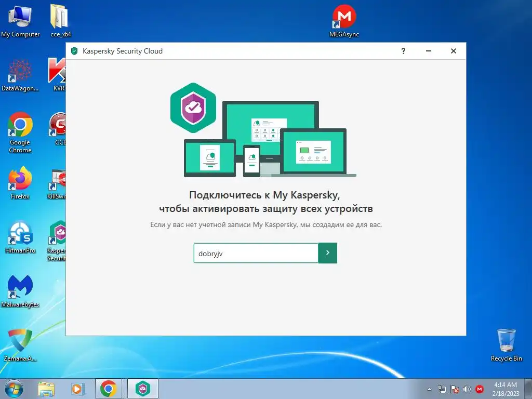Focus the My Kaspersky email input field
Viewport: 532px width, 399px height.
pos(256,253)
